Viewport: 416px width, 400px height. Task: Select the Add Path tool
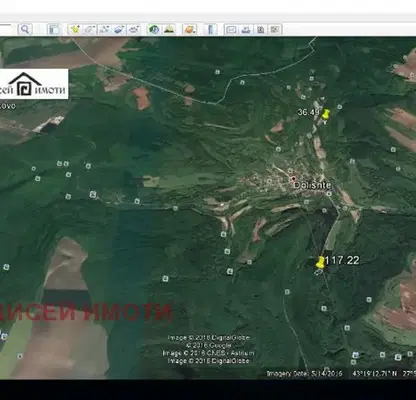[x=104, y=29]
